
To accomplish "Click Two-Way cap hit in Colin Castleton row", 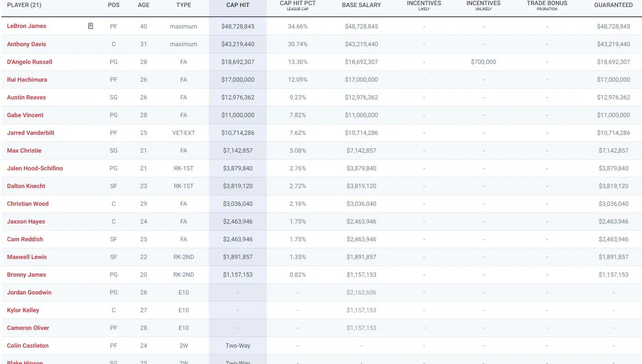I will (x=238, y=345).
